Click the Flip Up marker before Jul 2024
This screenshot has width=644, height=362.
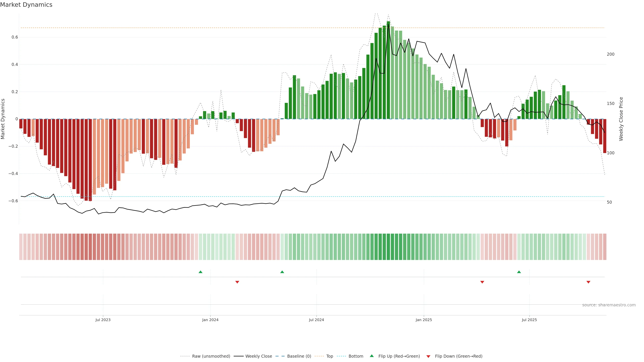pyautogui.click(x=282, y=272)
